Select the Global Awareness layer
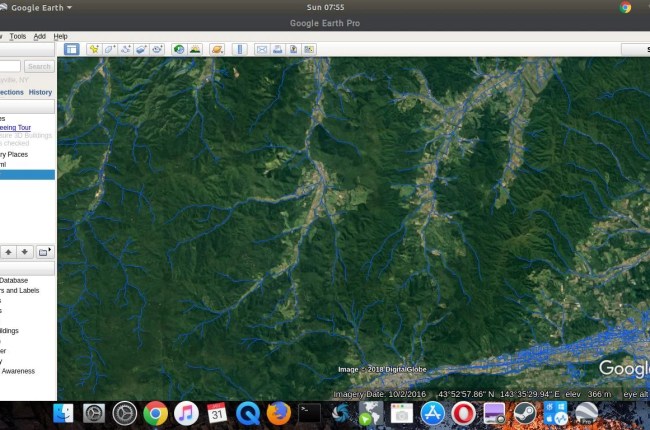650x430 pixels. pos(18,371)
